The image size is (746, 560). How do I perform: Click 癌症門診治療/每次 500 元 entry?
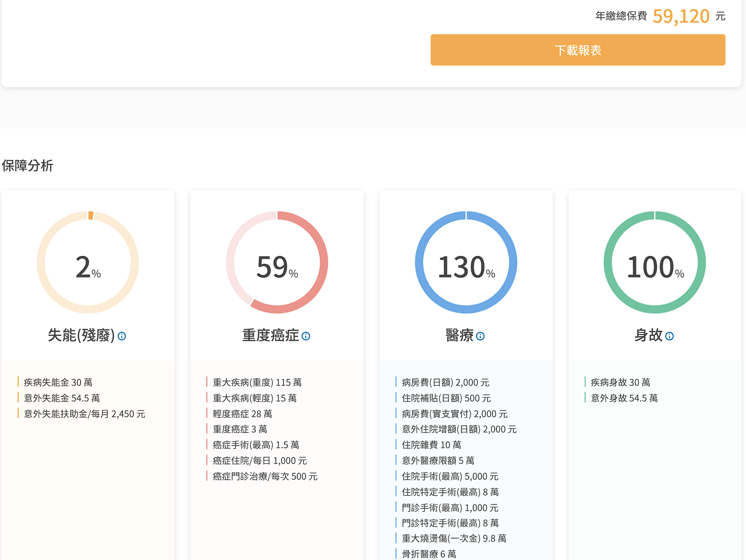pos(265,476)
